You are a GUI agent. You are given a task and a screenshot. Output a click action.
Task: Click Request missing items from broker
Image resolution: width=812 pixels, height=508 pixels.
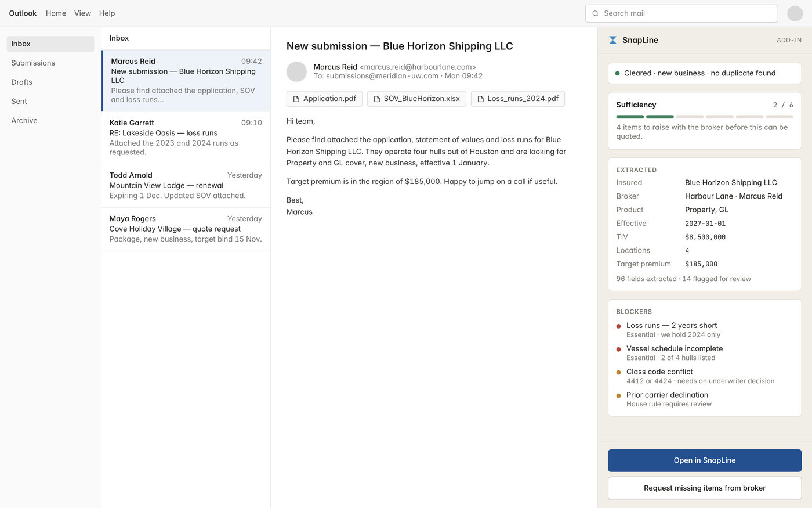coord(705,488)
